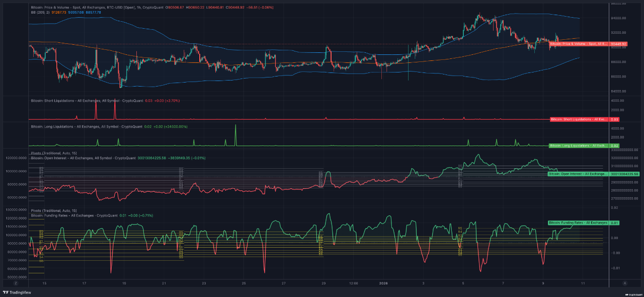
Task: Click the green Long Liquidations value label
Action: point(578,145)
